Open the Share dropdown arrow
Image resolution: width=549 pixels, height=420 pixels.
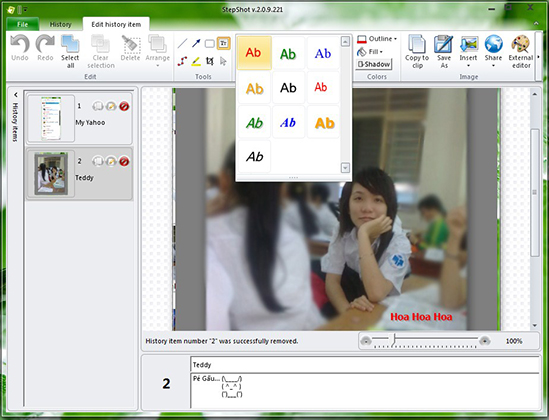click(x=493, y=65)
